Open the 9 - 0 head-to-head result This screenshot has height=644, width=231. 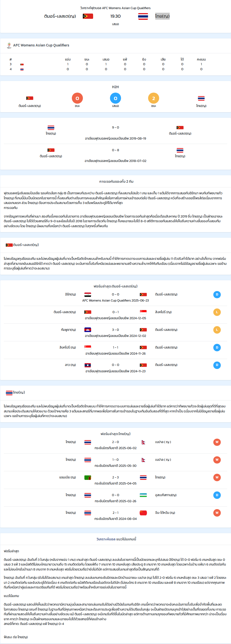(116, 127)
